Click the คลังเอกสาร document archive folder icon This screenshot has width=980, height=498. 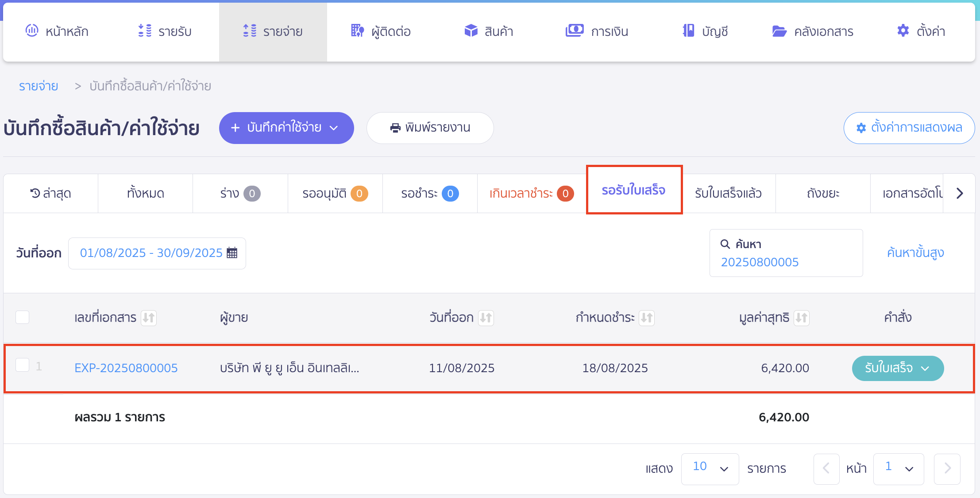point(779,31)
